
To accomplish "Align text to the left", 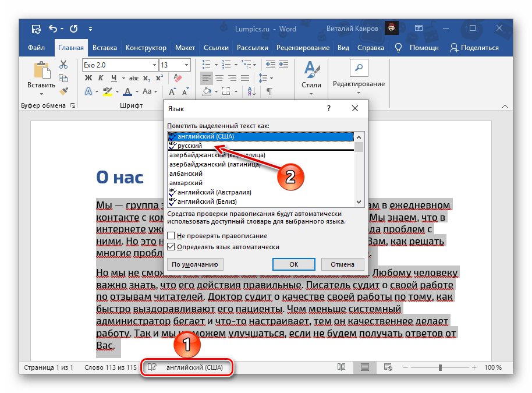I will tap(206, 78).
